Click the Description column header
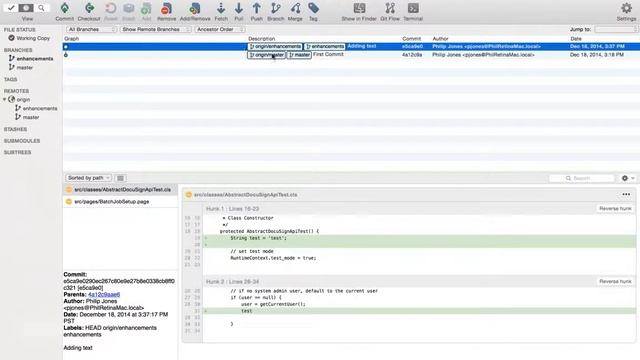The height and width of the screenshot is (360, 640). click(x=262, y=39)
